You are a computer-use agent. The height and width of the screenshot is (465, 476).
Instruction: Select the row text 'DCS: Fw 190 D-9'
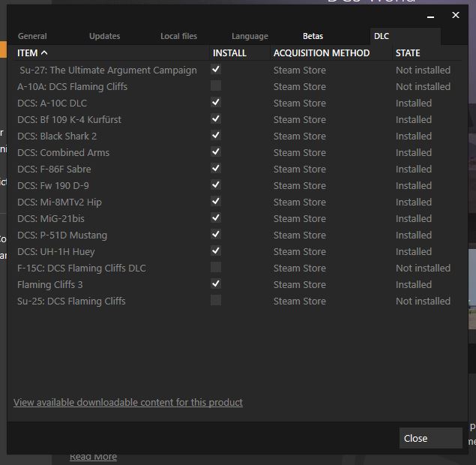coord(53,185)
